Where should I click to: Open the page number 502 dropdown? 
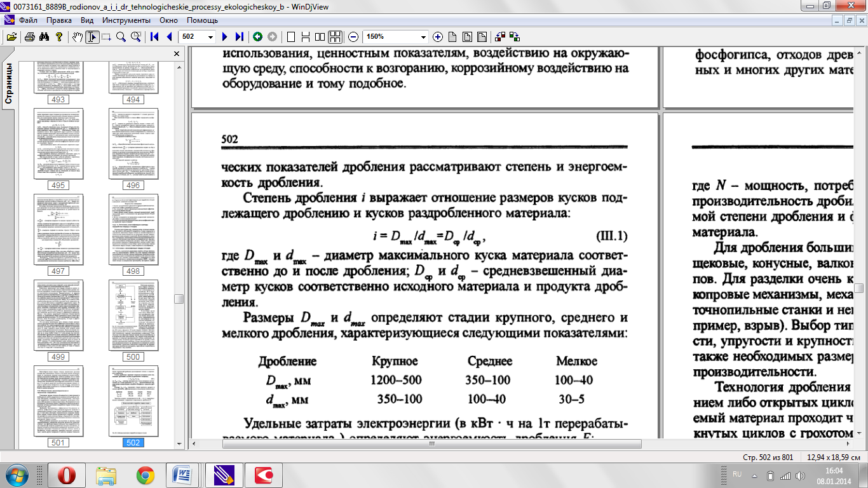pos(210,37)
